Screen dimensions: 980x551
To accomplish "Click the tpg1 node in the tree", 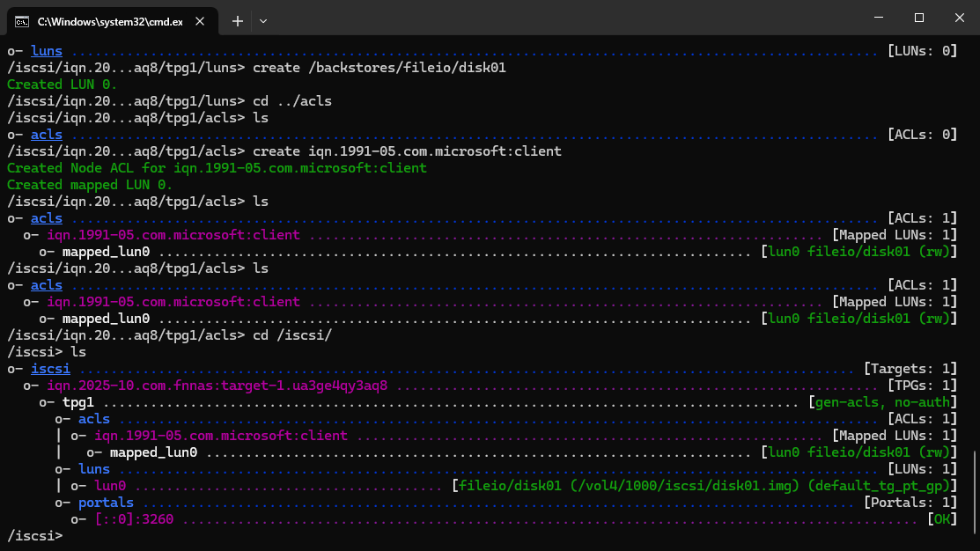I will [78, 402].
